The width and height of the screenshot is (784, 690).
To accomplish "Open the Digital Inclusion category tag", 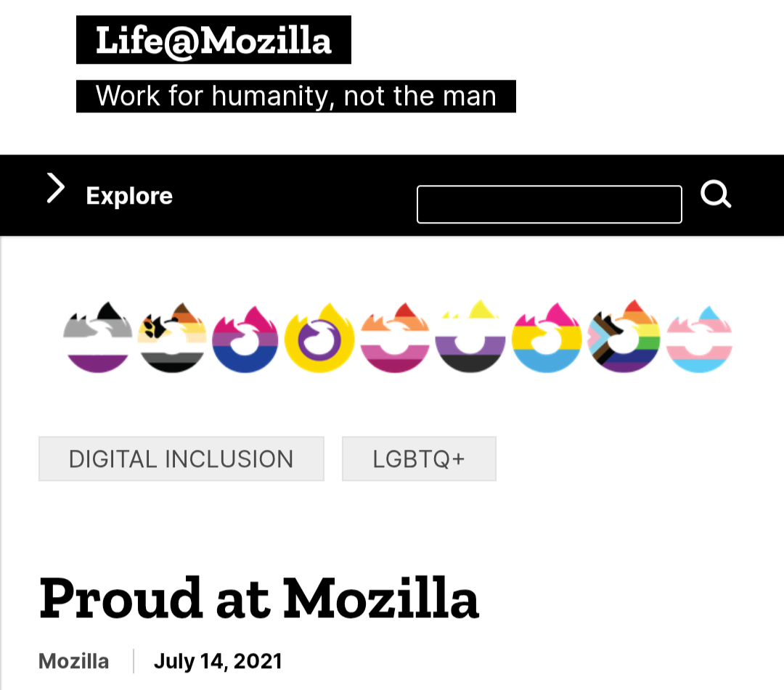I will [181, 459].
